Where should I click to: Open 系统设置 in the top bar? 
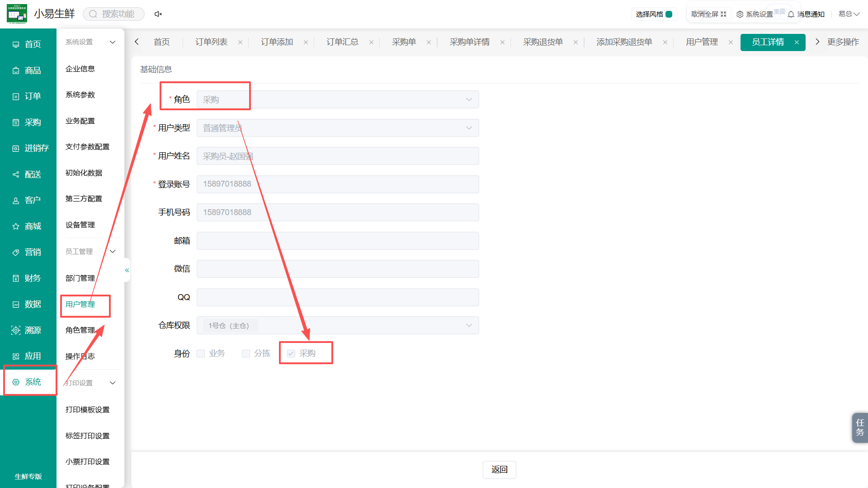click(x=755, y=14)
